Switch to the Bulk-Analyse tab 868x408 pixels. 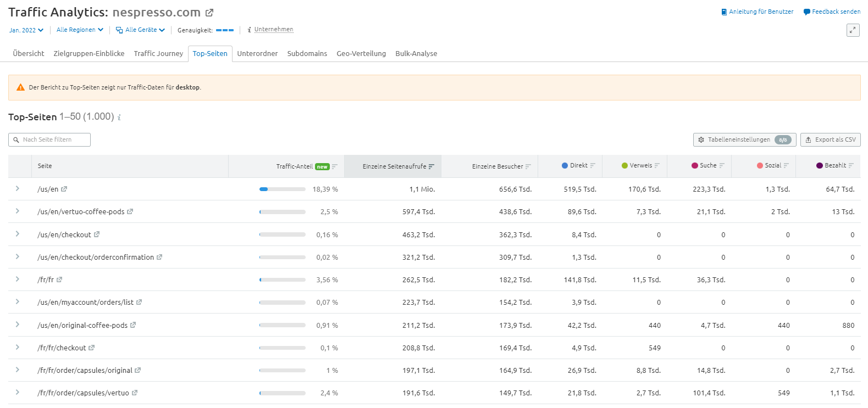coord(416,53)
